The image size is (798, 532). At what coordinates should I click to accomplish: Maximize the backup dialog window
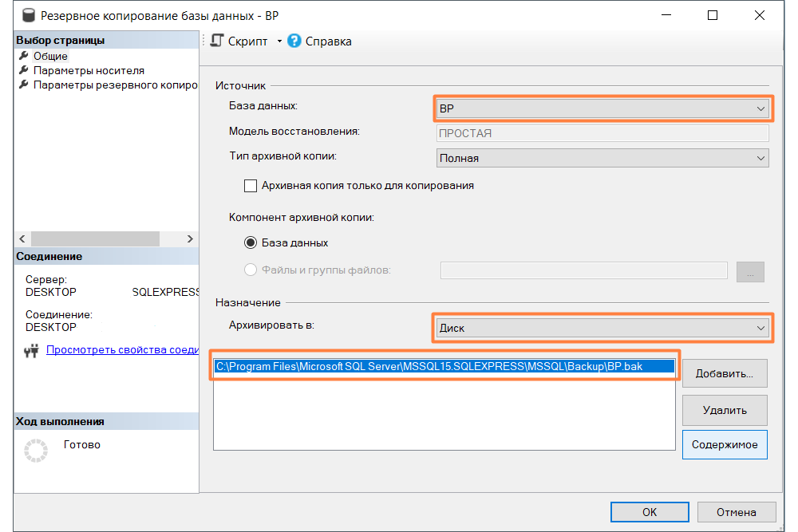coord(713,15)
